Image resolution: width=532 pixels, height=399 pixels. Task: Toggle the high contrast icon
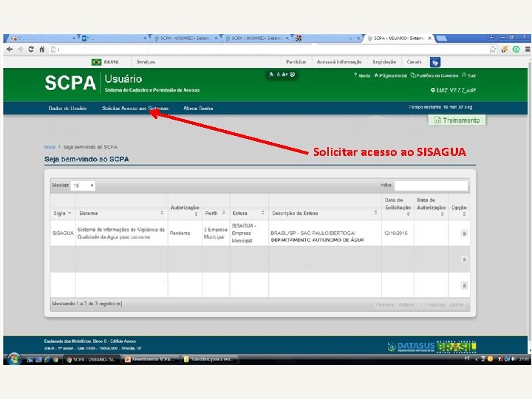(x=293, y=75)
